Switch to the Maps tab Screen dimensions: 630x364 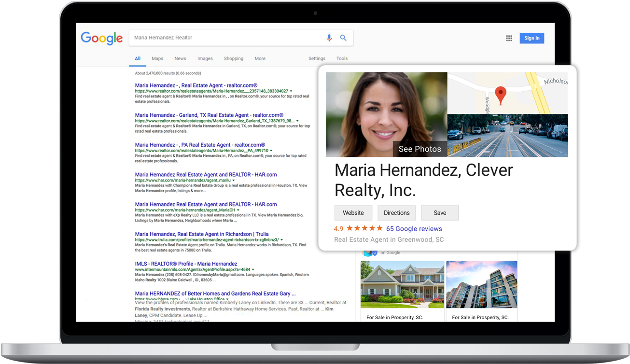(x=157, y=58)
